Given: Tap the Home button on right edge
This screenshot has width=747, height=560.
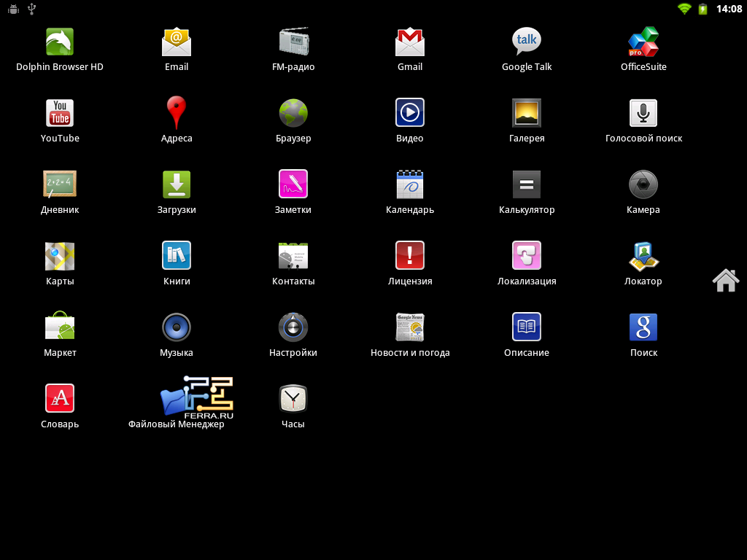Looking at the screenshot, I should 726,280.
